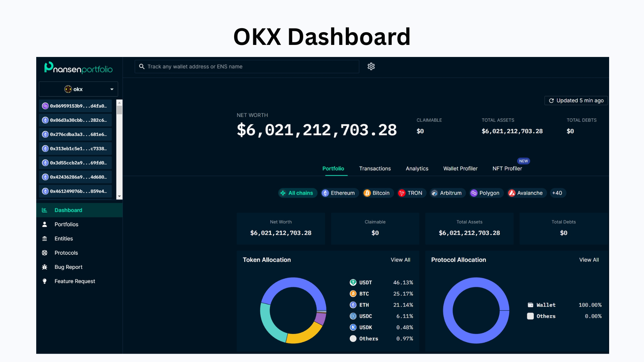Screen dimensions: 644x362
Task: Click View All under Protocol Allocation
Action: coord(589,260)
